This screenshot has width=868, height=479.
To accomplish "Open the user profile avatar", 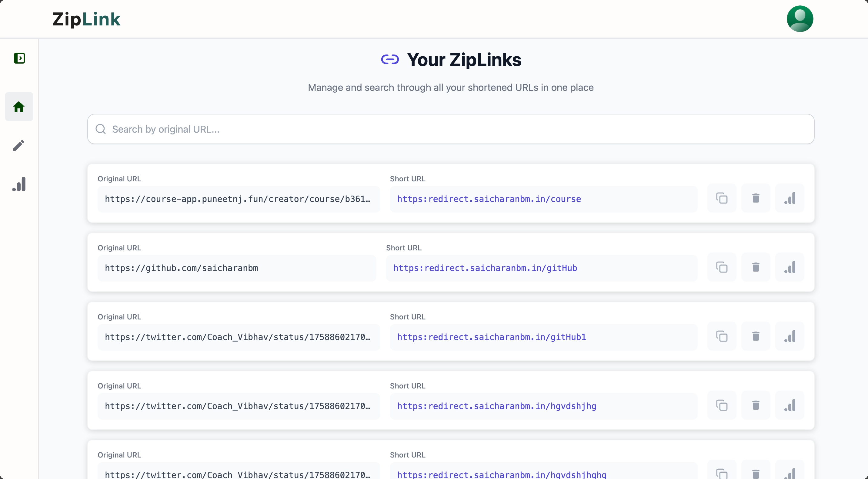I will tap(800, 19).
